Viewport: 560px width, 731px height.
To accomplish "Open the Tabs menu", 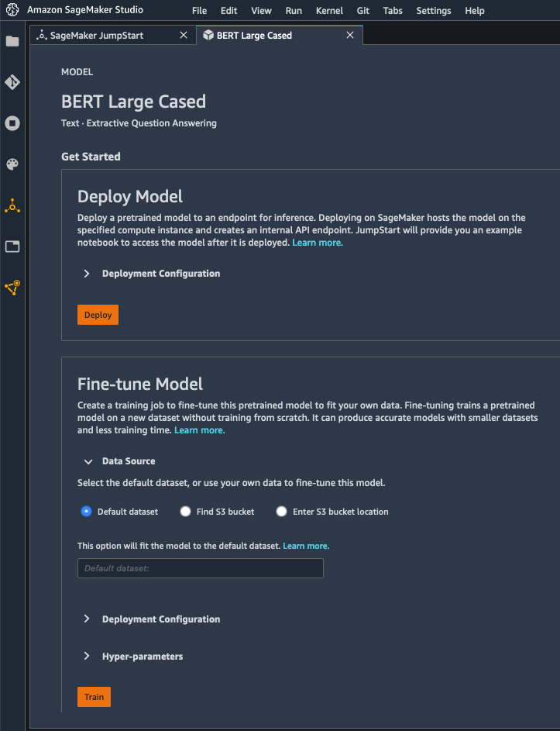I will (x=393, y=10).
